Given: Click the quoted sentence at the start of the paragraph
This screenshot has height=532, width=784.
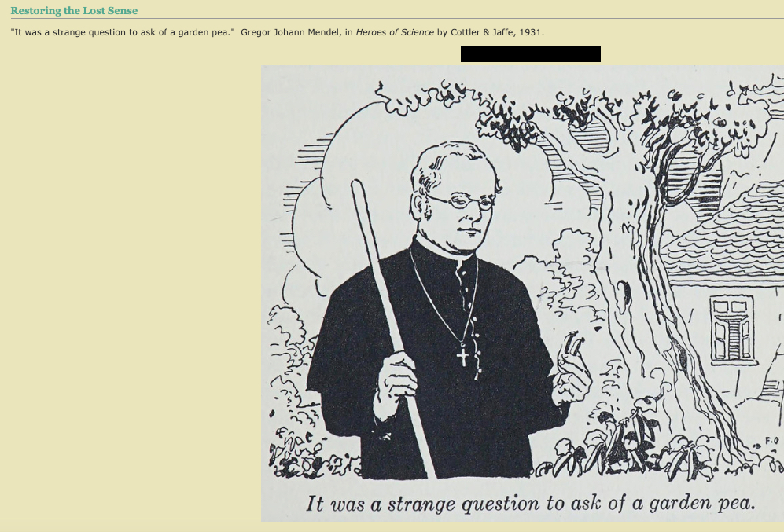Looking at the screenshot, I should click(x=123, y=32).
